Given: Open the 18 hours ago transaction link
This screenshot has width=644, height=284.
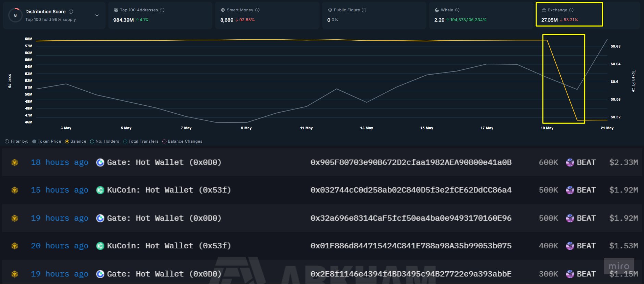Looking at the screenshot, I should pos(60,163).
